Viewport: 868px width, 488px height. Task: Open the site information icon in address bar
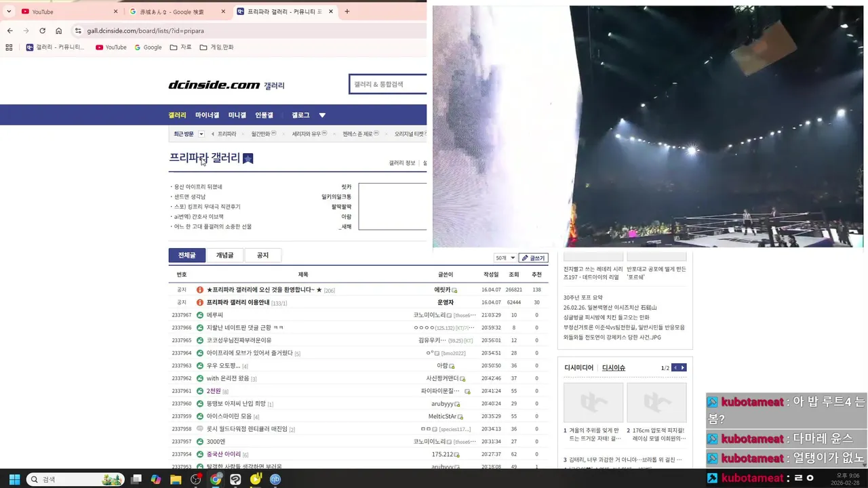coord(78,30)
